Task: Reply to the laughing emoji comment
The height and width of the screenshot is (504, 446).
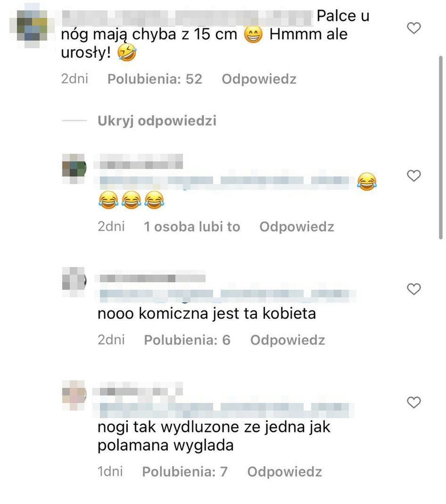Action: [x=297, y=227]
